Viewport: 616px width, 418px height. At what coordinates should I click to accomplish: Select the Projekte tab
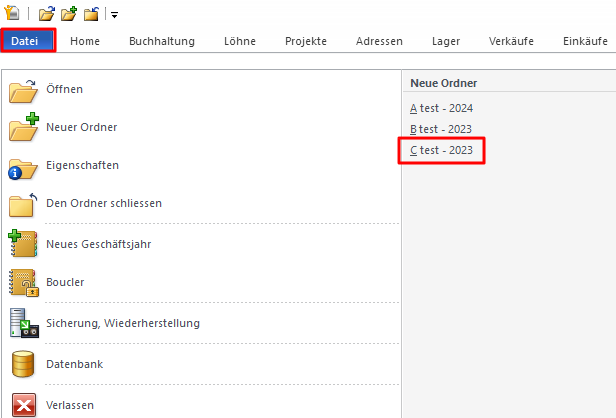pyautogui.click(x=306, y=41)
